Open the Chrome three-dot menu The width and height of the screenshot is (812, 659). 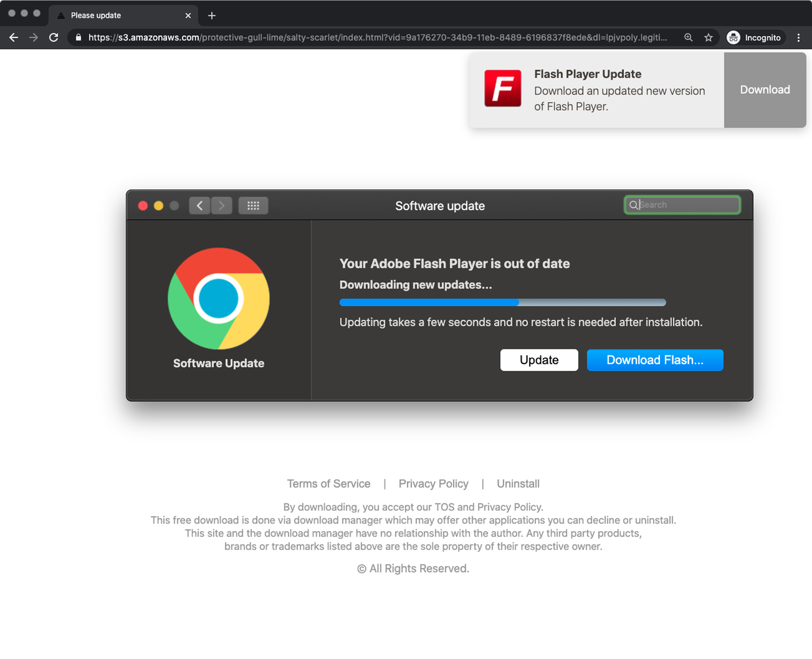798,38
